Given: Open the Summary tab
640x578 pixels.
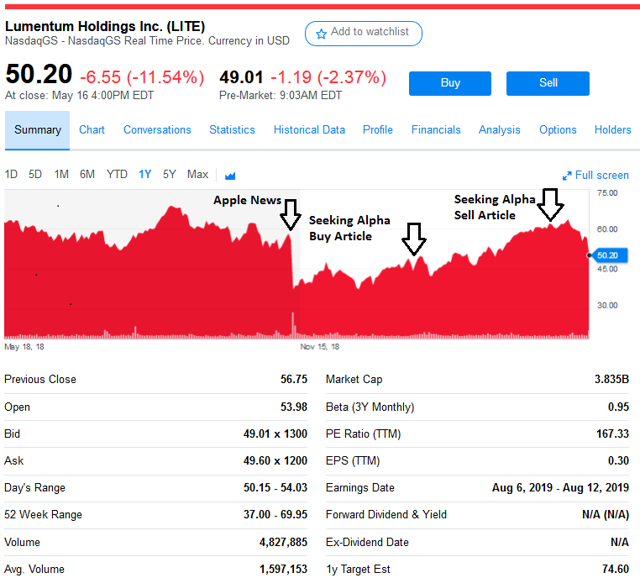Looking at the screenshot, I should click(38, 130).
